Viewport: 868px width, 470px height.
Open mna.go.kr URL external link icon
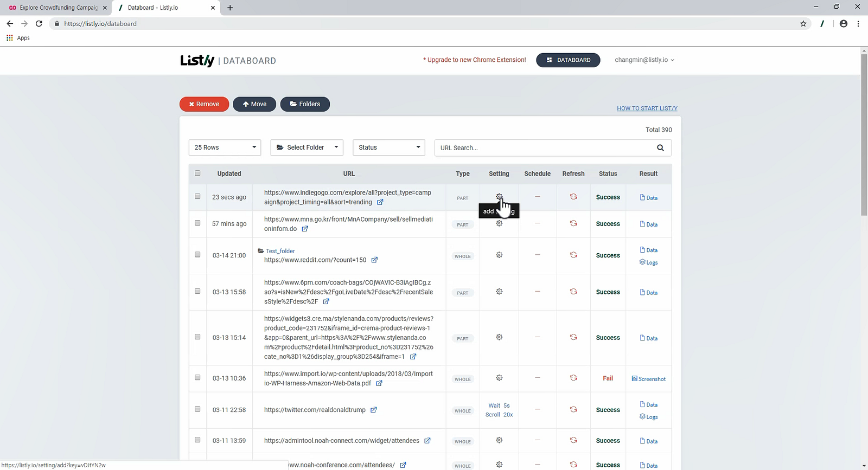(x=305, y=229)
